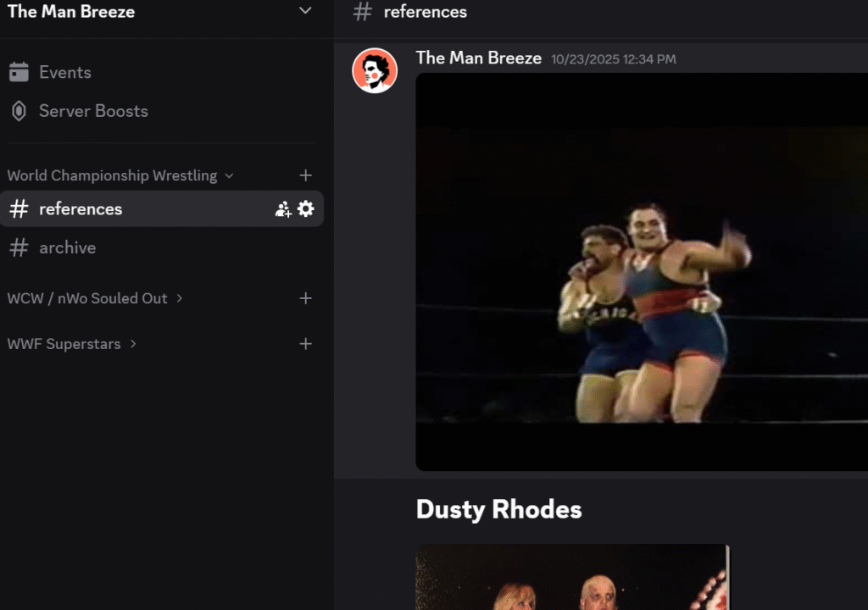The image size is (868, 610).
Task: Switch to the archive channel
Action: [67, 247]
